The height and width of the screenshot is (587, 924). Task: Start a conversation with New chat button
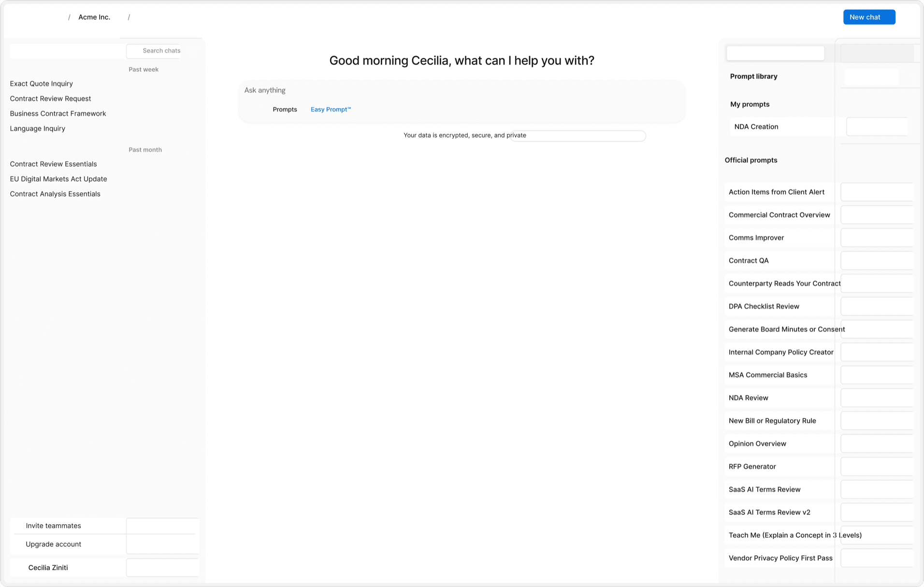(869, 17)
